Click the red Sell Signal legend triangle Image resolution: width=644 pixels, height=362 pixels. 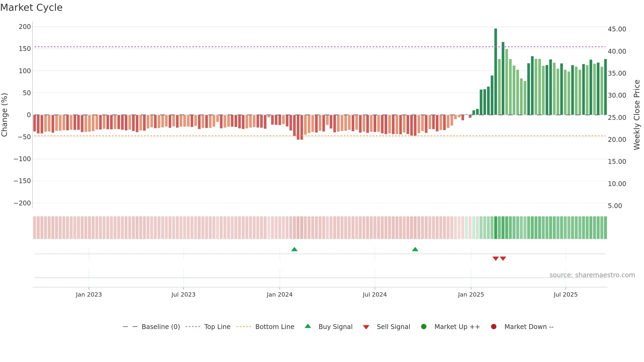(x=366, y=327)
